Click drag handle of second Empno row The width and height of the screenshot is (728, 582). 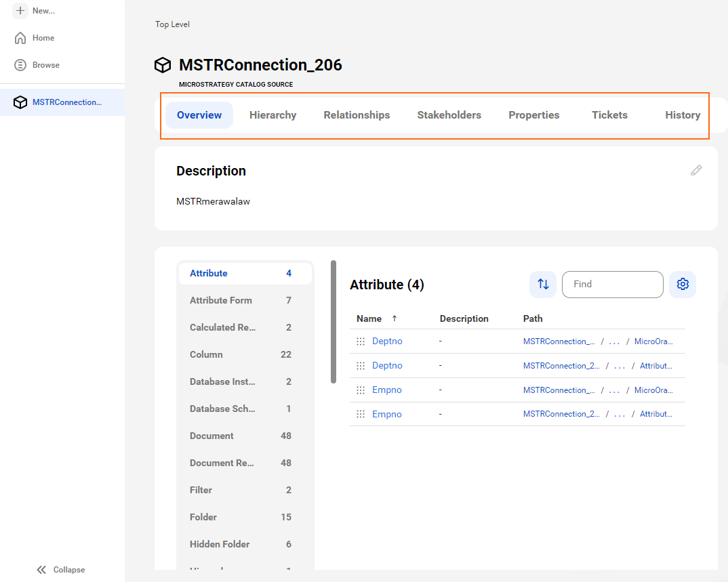point(361,414)
